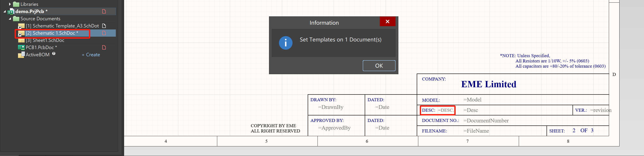Click the ActiveBOM document icon
The height and width of the screenshot is (156, 644).
coord(21,55)
